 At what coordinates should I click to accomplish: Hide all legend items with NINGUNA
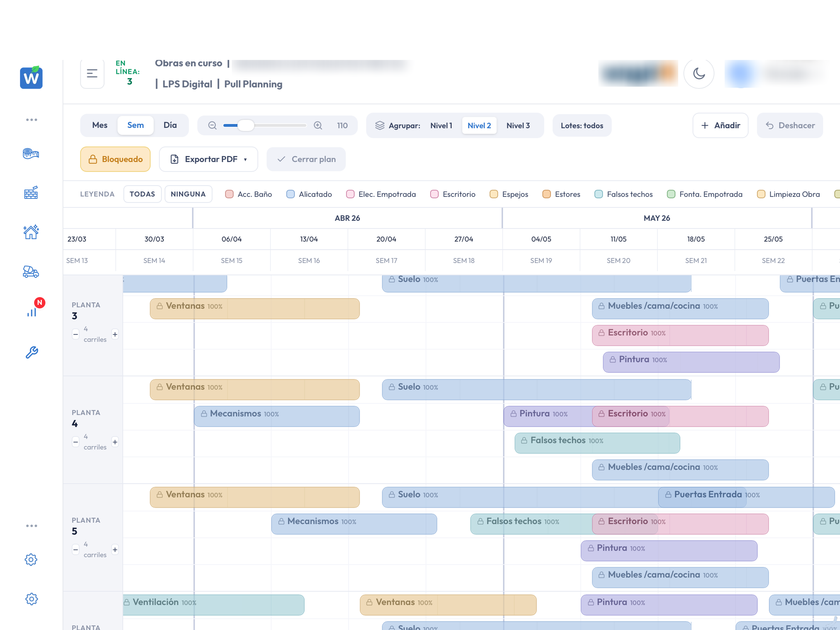[x=188, y=194]
